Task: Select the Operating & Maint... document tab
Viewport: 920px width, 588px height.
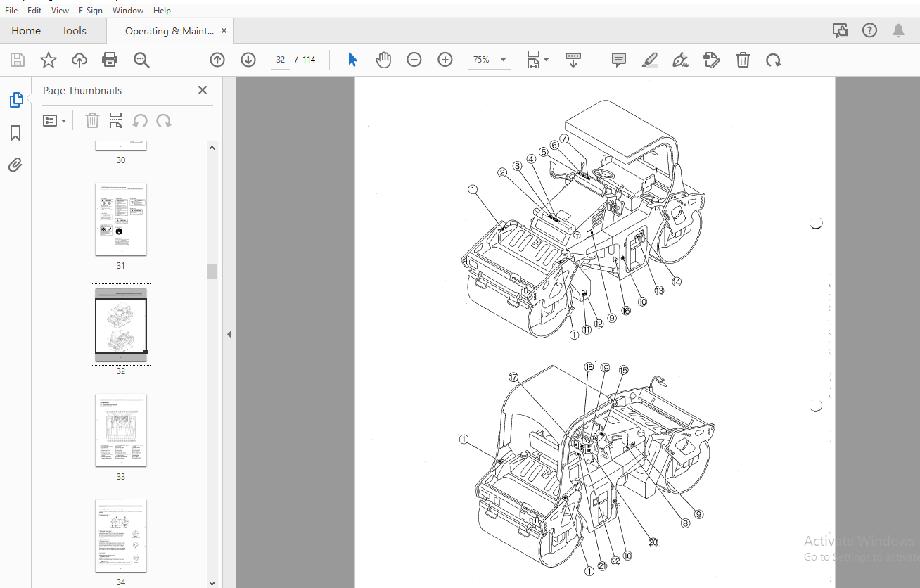Action: click(x=169, y=31)
